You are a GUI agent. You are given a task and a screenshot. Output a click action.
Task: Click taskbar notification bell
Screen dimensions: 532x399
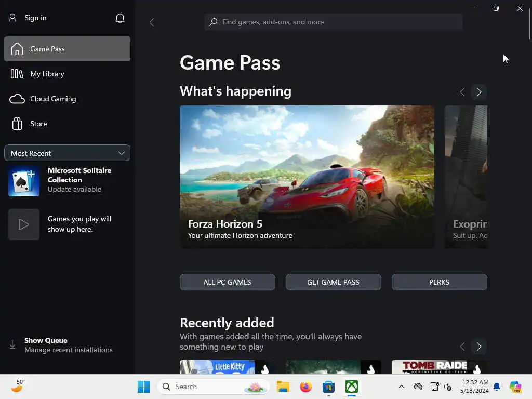coord(497,387)
